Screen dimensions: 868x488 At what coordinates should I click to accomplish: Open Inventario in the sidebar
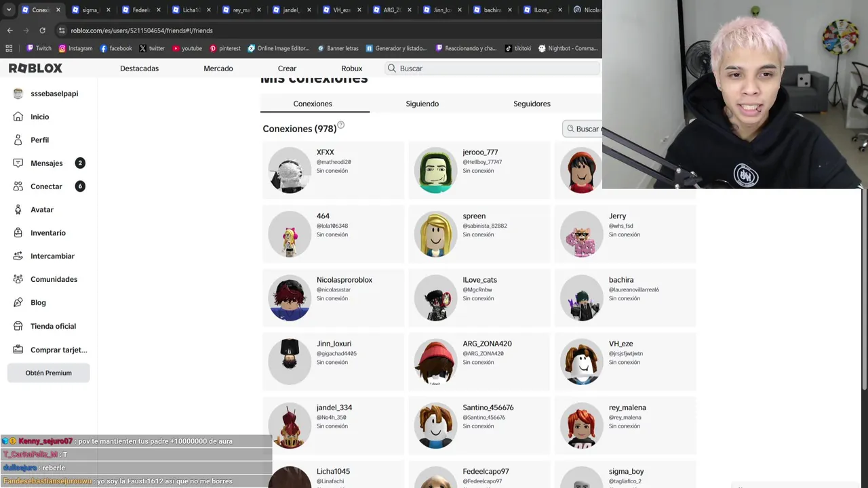tap(47, 232)
